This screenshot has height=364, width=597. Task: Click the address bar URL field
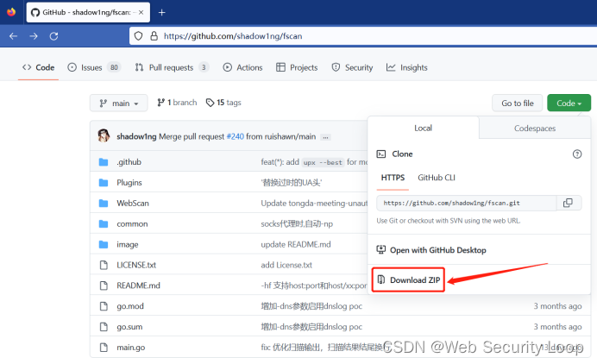[345, 36]
